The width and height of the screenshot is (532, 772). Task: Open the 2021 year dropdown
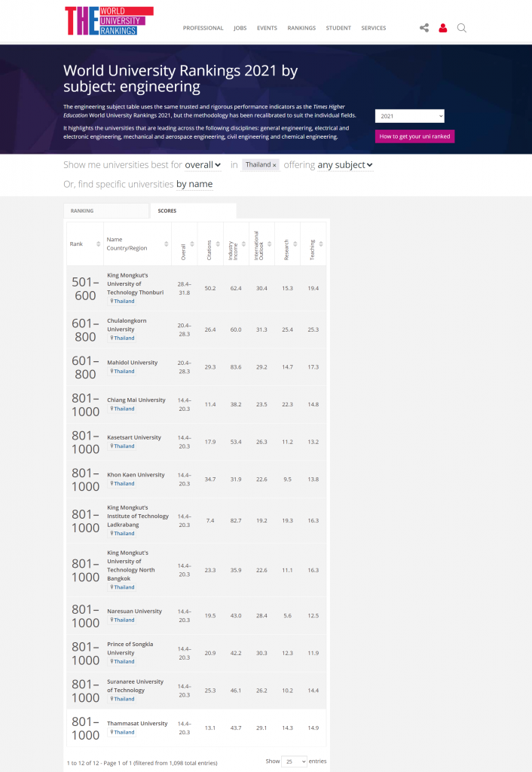pos(409,116)
